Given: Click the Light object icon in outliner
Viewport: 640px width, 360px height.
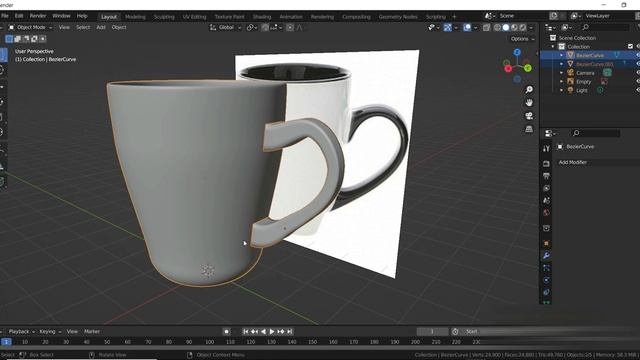Looking at the screenshot, I should [x=571, y=90].
